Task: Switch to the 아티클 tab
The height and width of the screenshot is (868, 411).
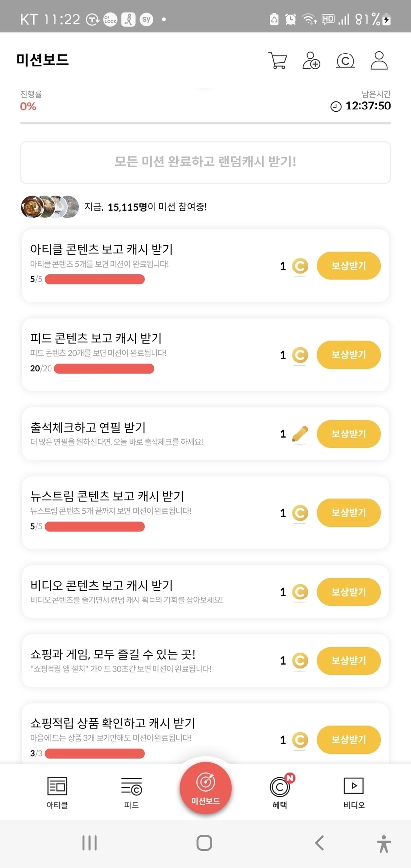Action: 57,792
